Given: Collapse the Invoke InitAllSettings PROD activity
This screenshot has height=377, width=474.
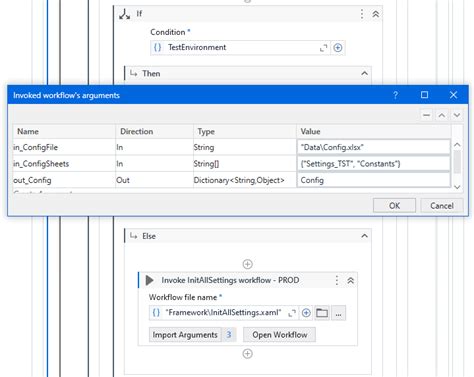Looking at the screenshot, I should (x=350, y=281).
